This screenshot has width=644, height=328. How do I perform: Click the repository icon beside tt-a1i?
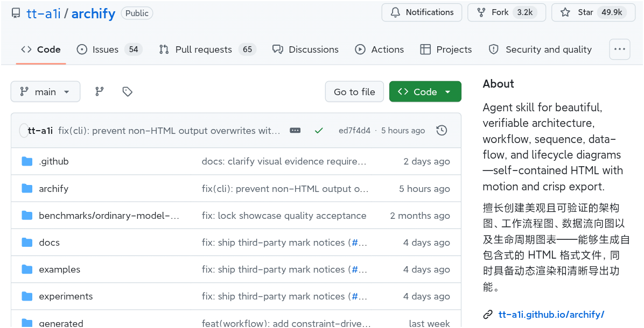tap(16, 13)
